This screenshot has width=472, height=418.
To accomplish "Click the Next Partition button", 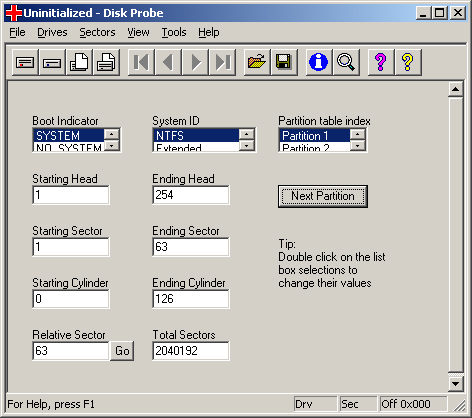I will pos(323,196).
